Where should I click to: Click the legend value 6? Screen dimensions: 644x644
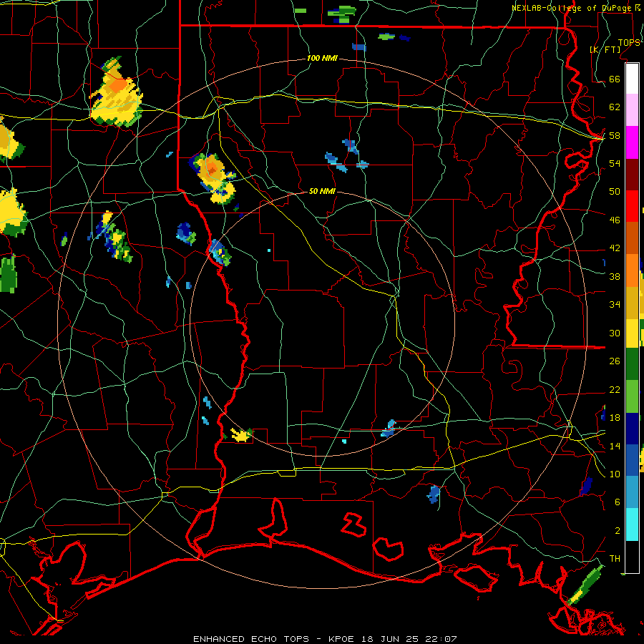pos(617,502)
